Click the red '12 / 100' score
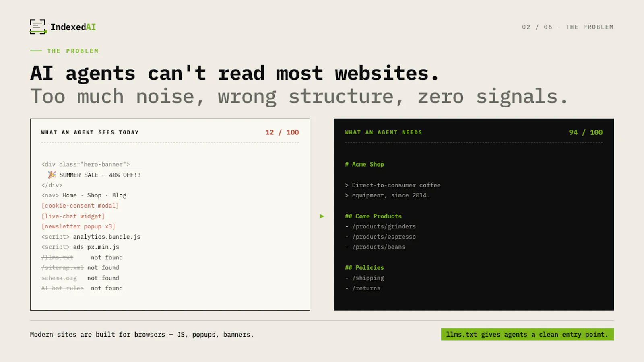Screen dimensions: 644x362 [282, 132]
